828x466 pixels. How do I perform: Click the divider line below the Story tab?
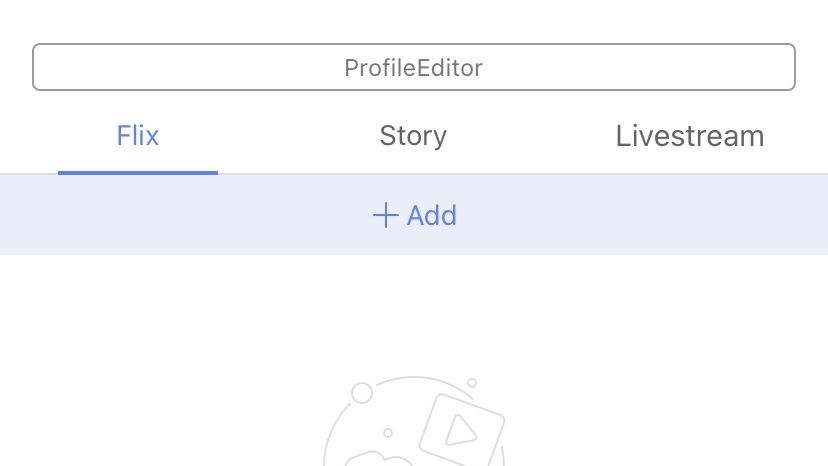tap(413, 174)
